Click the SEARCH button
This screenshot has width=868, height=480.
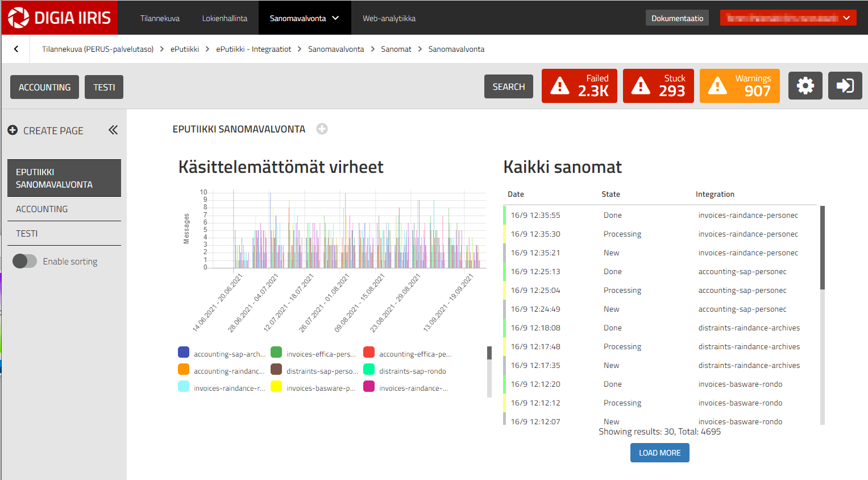coord(509,86)
